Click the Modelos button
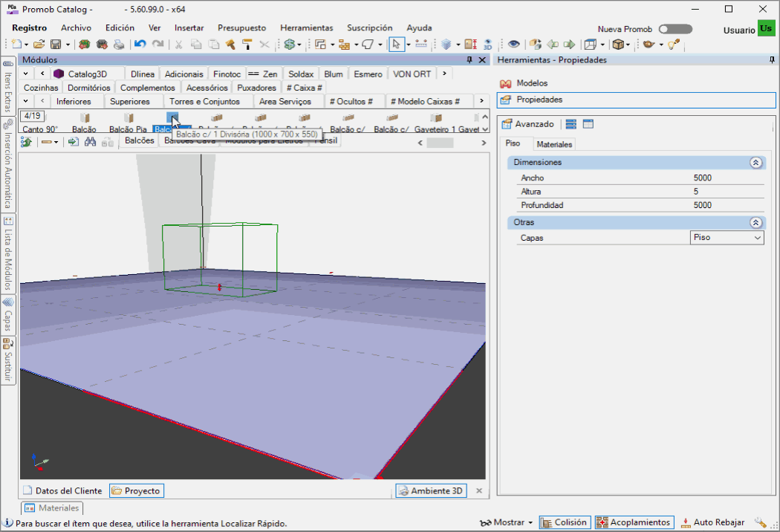 coord(524,83)
